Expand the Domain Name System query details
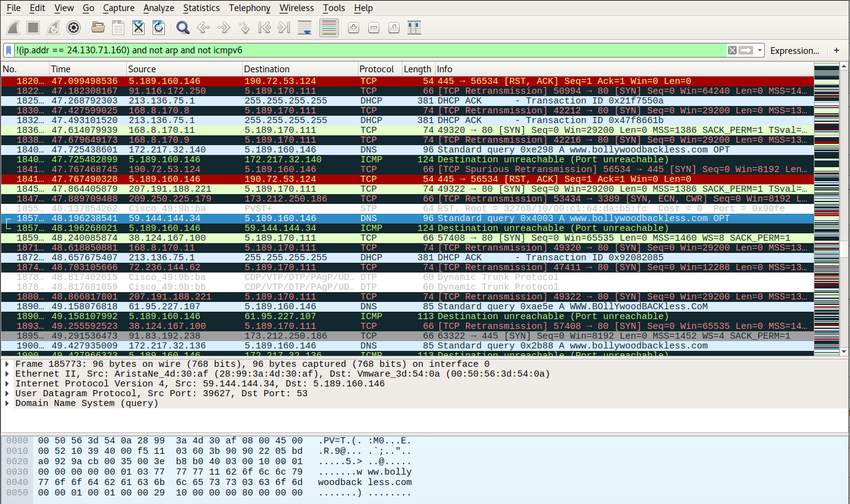850x504 pixels. 7,403
